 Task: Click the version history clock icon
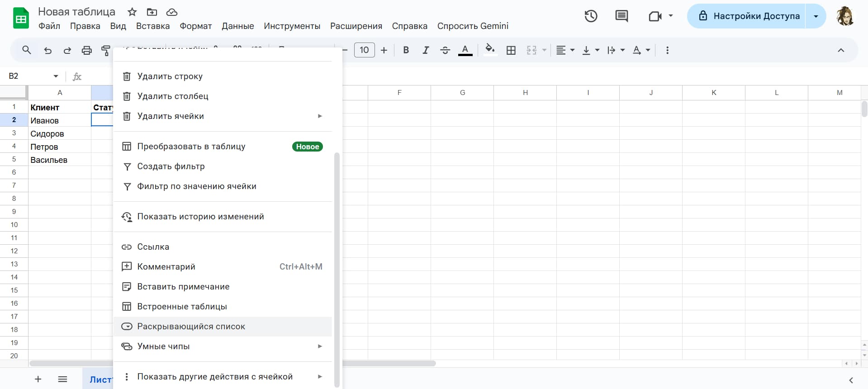[x=591, y=16]
